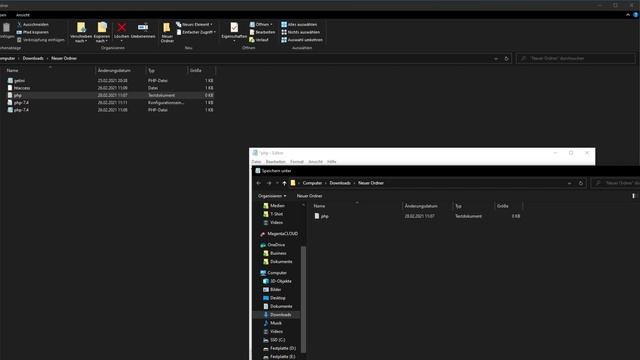The width and height of the screenshot is (640, 360).
Task: Open the Bearbeiten menu in the Editor
Action: (276, 162)
